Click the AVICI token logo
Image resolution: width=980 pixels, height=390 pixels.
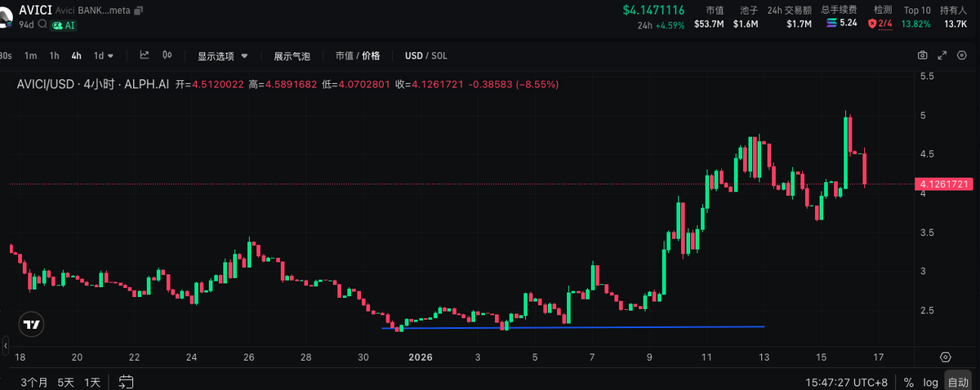[6, 16]
